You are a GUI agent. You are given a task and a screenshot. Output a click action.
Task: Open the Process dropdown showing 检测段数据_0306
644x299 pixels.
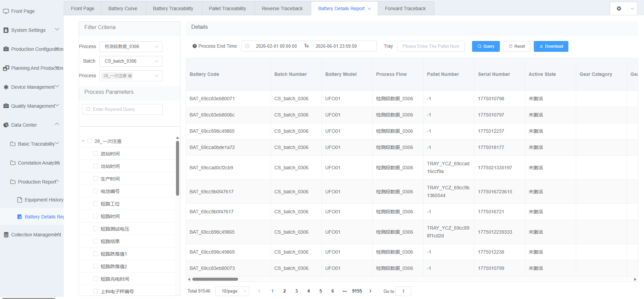pyautogui.click(x=131, y=46)
